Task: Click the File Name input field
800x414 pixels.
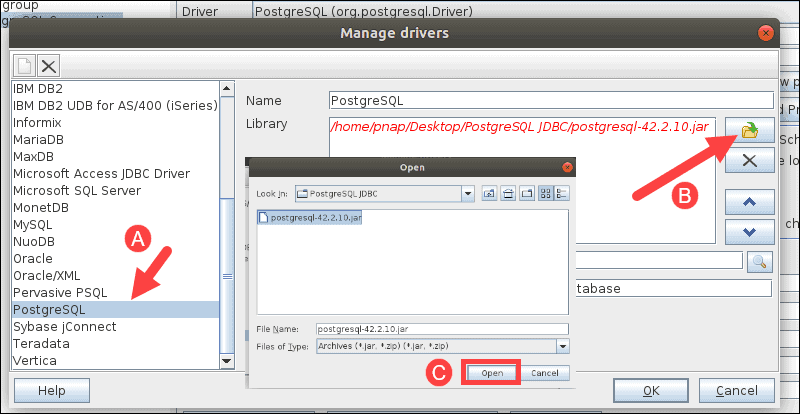Action: point(442,329)
